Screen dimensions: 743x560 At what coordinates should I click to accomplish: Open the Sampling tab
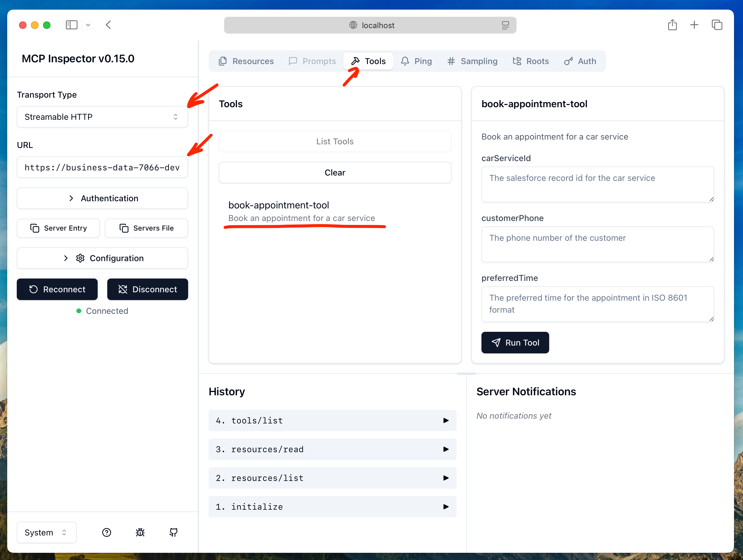coord(472,61)
